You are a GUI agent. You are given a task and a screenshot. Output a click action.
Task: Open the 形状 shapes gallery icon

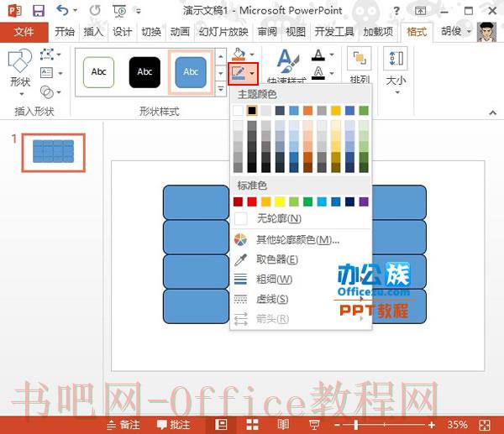coord(20,61)
